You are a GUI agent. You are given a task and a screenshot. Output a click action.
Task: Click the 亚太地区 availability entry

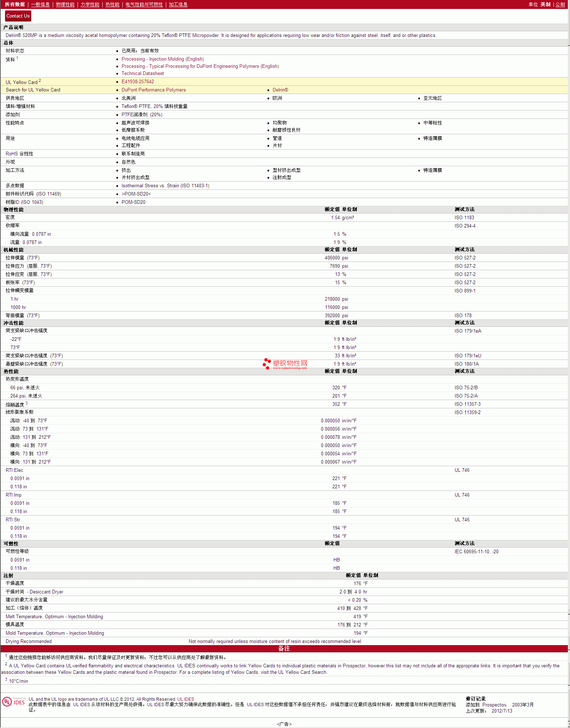pos(433,98)
